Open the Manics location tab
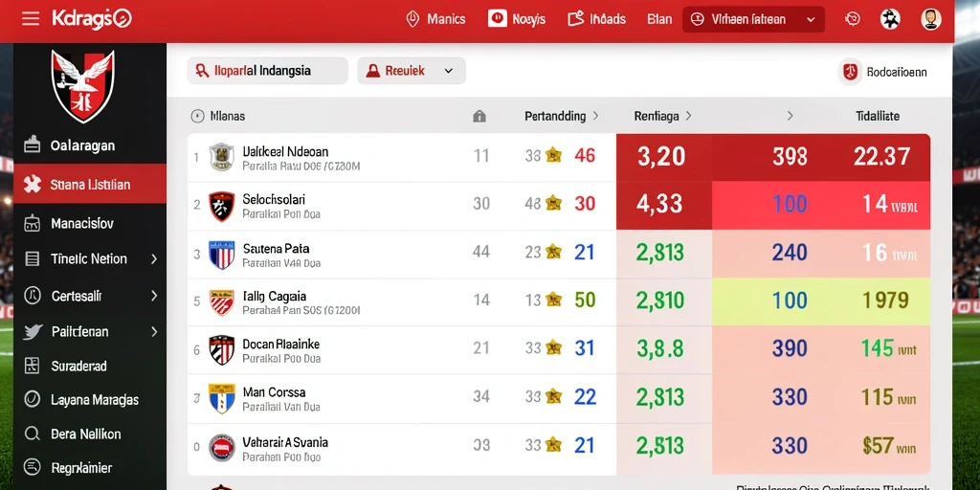980x490 pixels. pyautogui.click(x=435, y=19)
